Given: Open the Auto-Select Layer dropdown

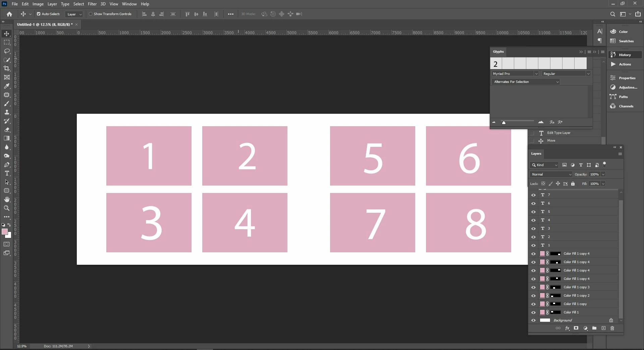Looking at the screenshot, I should click(74, 14).
